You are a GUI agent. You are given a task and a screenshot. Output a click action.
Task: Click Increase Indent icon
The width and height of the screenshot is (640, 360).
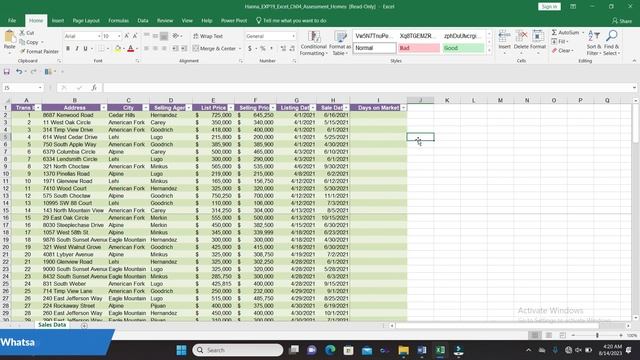coord(184,49)
